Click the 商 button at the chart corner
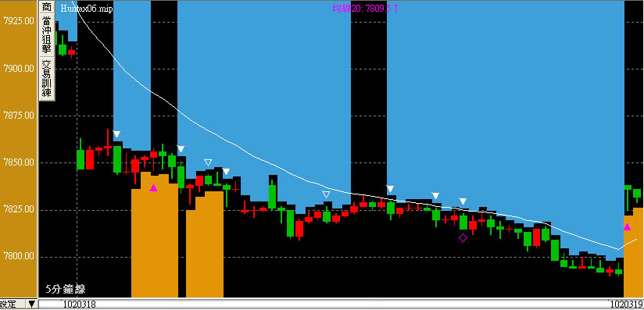The image size is (644, 310). 47,7
